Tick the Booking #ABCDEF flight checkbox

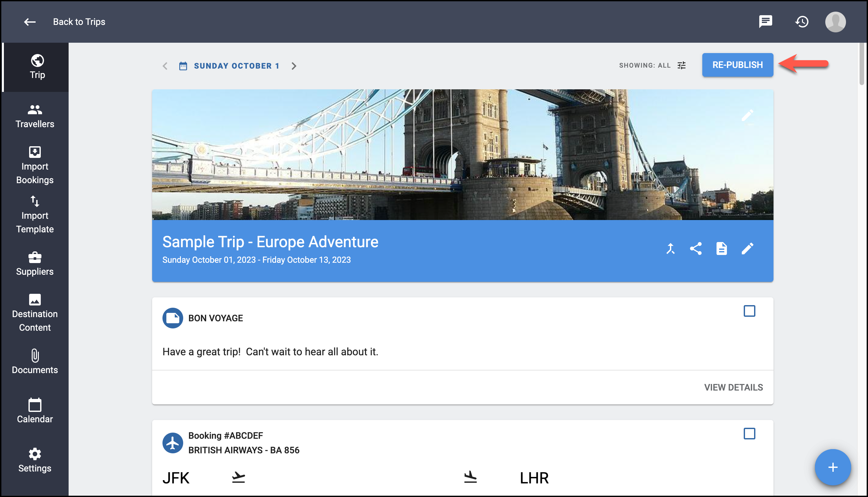[749, 434]
